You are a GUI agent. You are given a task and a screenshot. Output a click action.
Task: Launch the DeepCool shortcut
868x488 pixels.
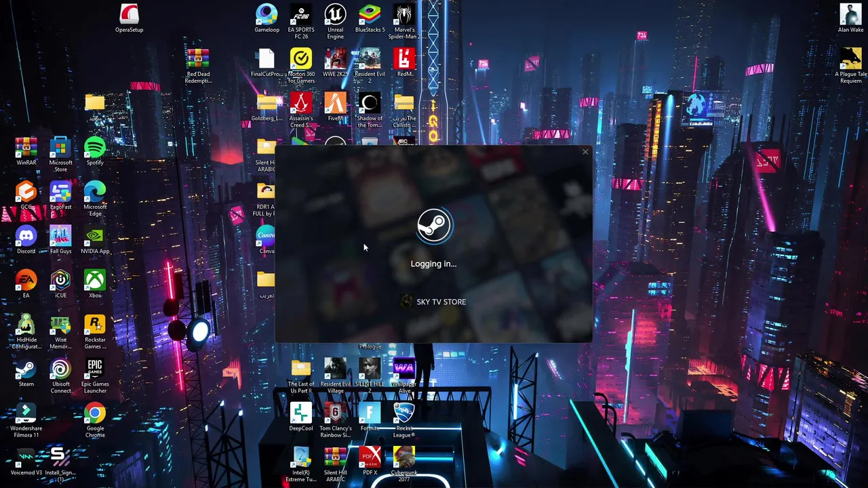click(x=300, y=416)
